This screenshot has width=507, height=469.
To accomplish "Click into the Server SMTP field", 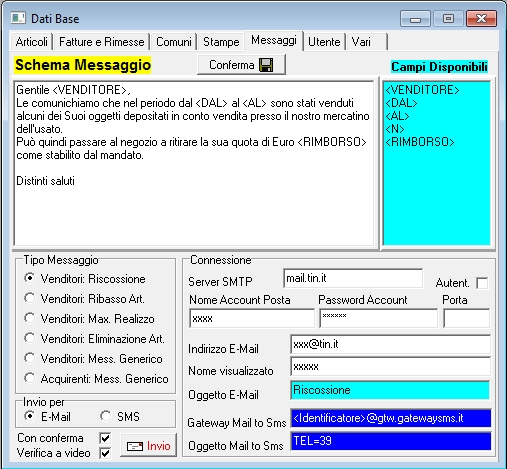I will click(353, 278).
